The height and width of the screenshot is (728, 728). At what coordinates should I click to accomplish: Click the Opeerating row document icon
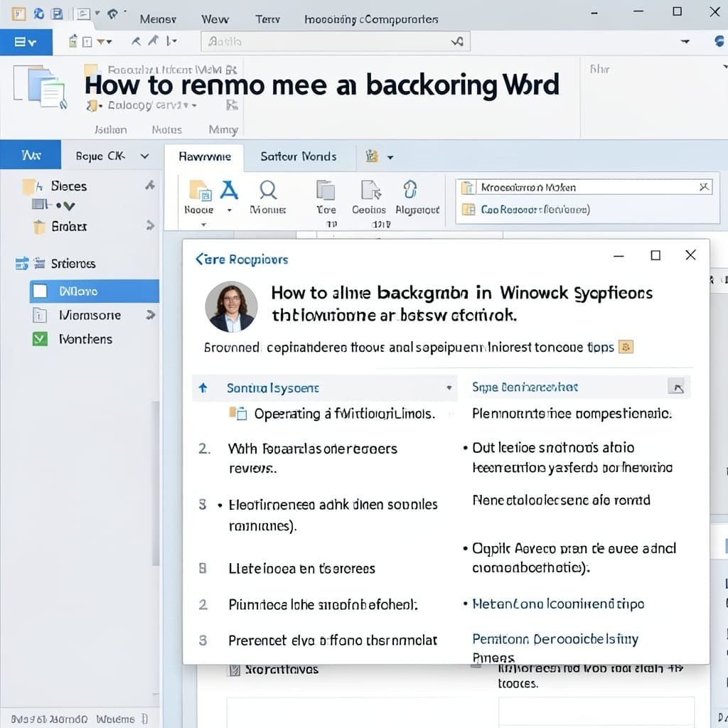tap(238, 413)
